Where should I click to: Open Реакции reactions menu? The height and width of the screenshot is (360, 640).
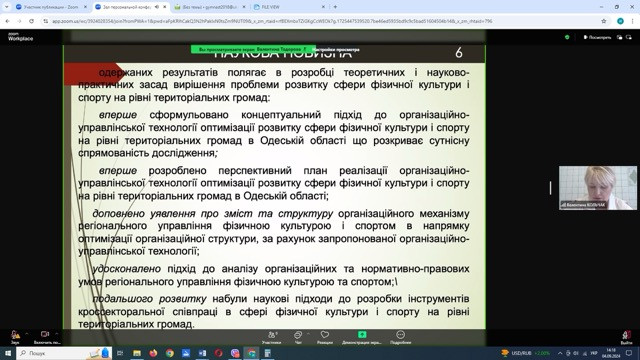325,338
